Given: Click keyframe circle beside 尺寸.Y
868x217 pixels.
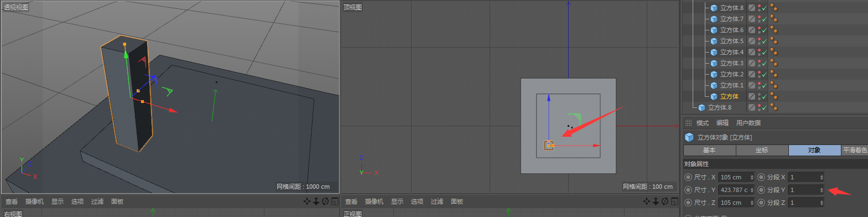Looking at the screenshot, I should tap(688, 190).
